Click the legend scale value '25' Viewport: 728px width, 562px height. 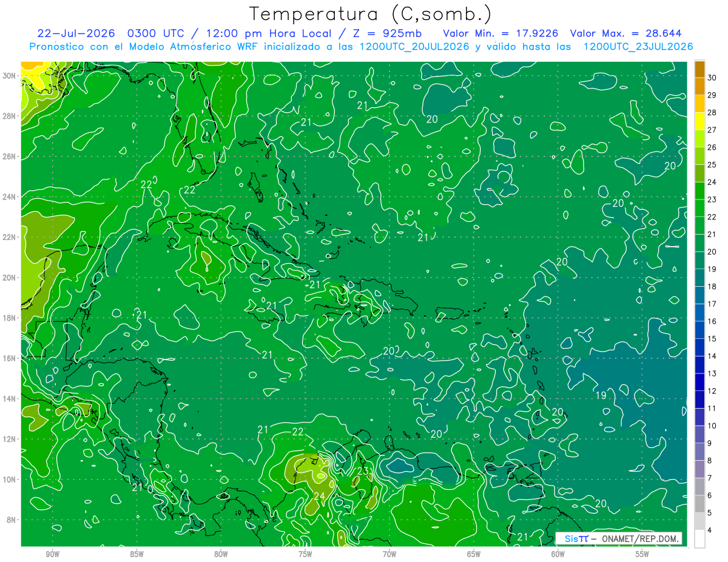tap(712, 164)
